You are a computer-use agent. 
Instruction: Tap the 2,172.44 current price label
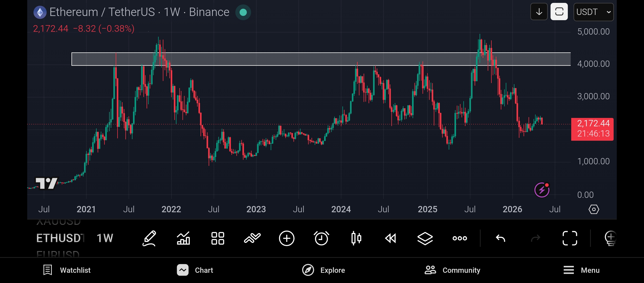pos(592,129)
